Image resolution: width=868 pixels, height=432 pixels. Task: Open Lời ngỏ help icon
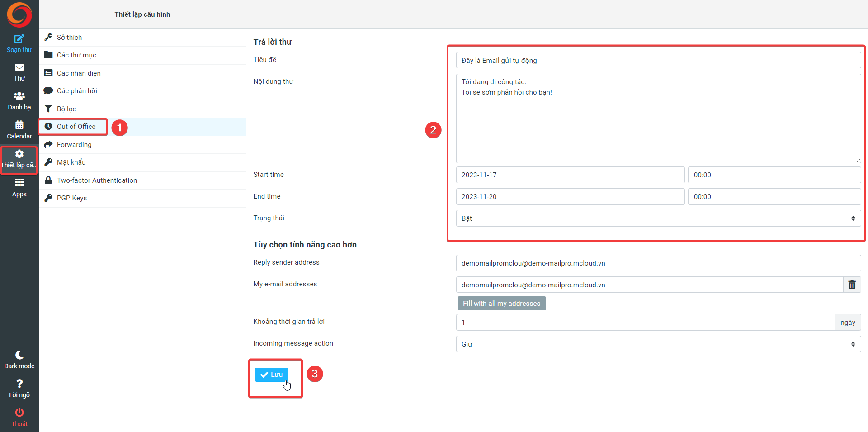pos(19,384)
